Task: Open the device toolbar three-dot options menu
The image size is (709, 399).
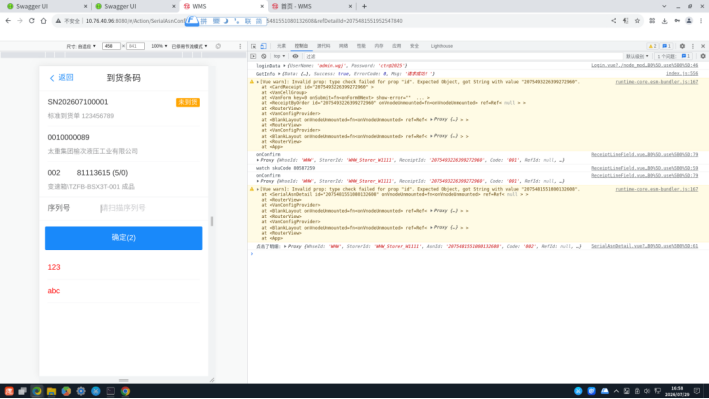Action: [x=240, y=46]
